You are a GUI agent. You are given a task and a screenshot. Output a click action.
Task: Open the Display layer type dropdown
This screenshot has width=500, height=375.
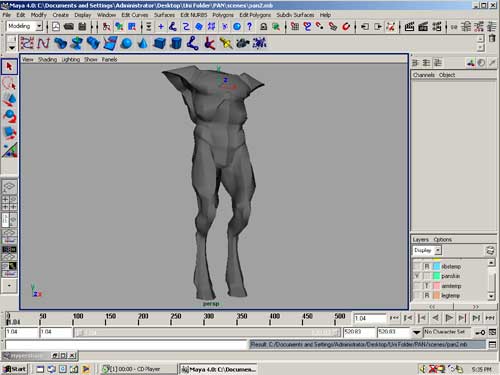[x=438, y=250]
